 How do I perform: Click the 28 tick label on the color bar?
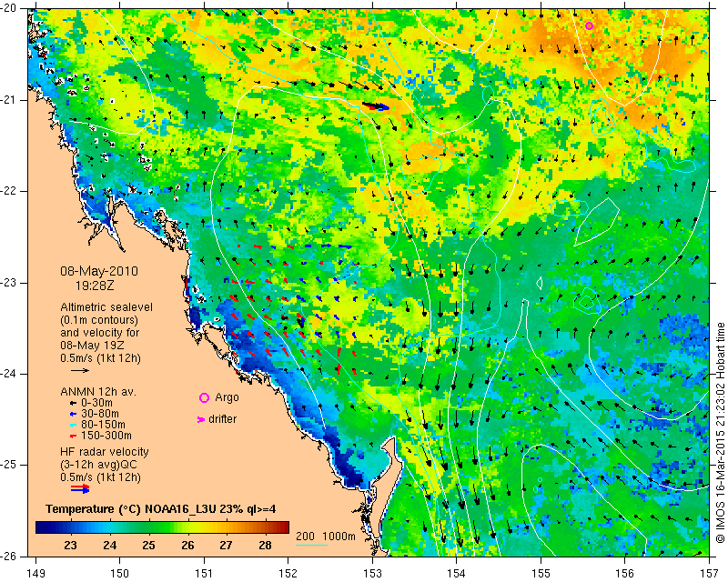tap(265, 545)
